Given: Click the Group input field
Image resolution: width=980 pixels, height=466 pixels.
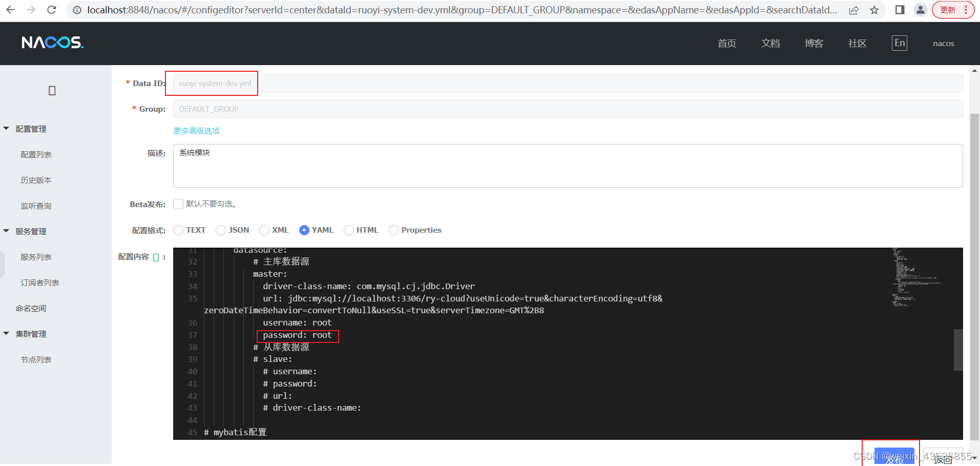Looking at the screenshot, I should coord(568,109).
